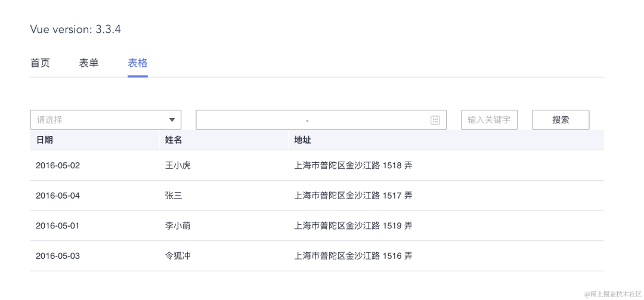Click the 2016-05-03 date cell
Viewport: 644px width, 300px height.
pyautogui.click(x=58, y=256)
